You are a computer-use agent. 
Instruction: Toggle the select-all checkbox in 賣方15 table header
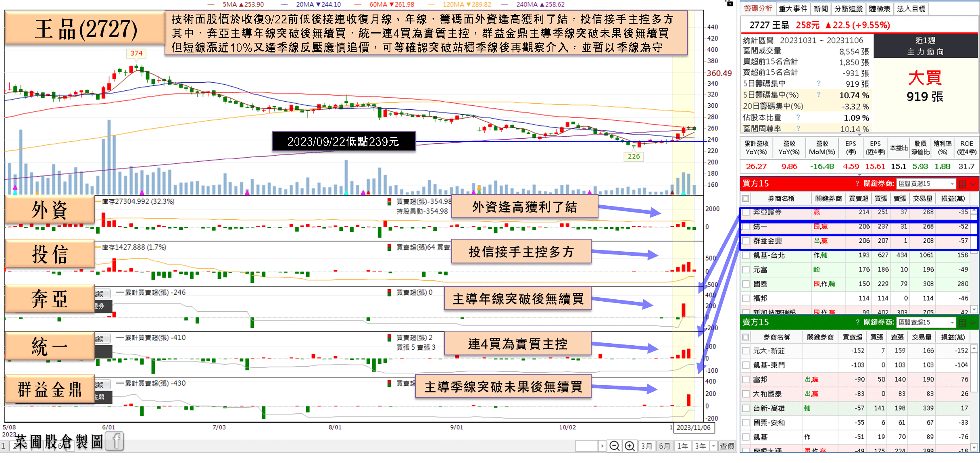pos(746,337)
